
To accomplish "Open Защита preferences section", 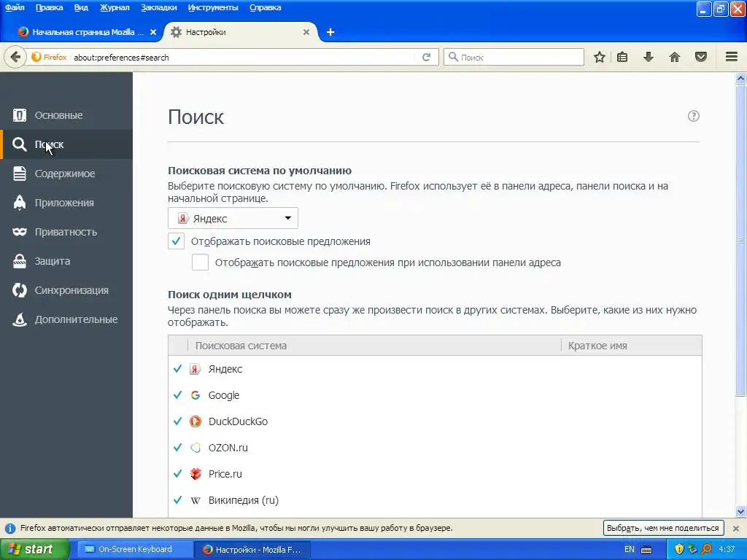I will [x=66, y=261].
